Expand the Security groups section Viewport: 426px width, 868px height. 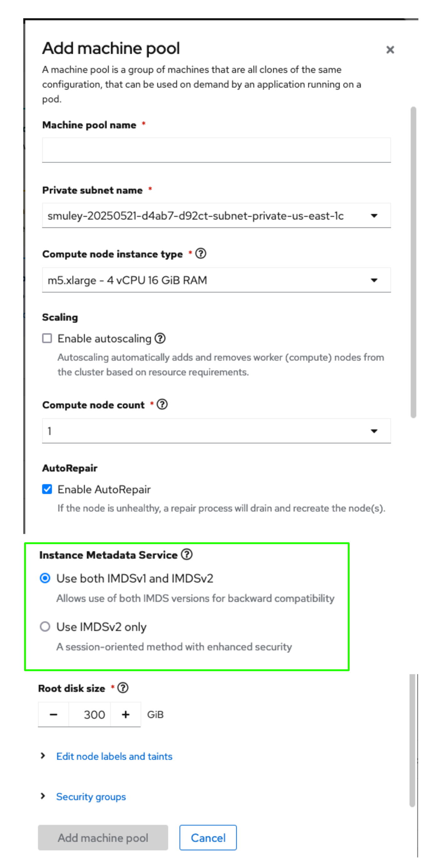(x=91, y=797)
